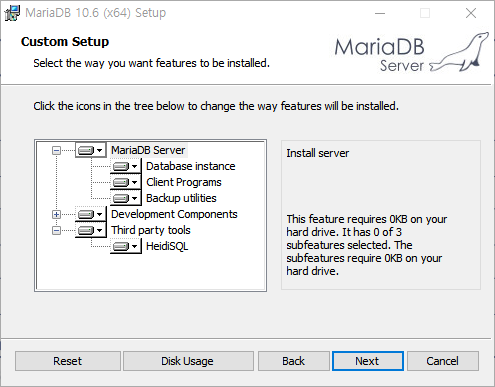Open the Disk Usage dialog
Viewport: 495px width, 387px height.
(188, 361)
